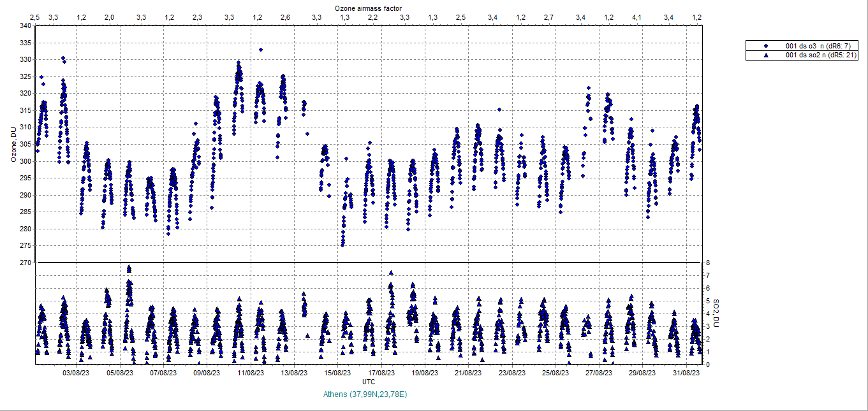This screenshot has width=868, height=411.
Task: Click the 270 tick on the ozone axis
Action: [x=25, y=263]
